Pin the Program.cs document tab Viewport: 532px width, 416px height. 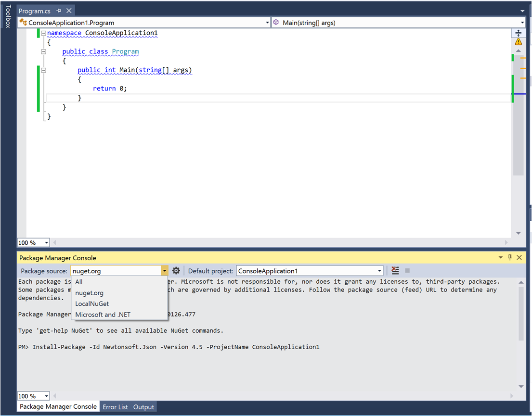tap(59, 11)
